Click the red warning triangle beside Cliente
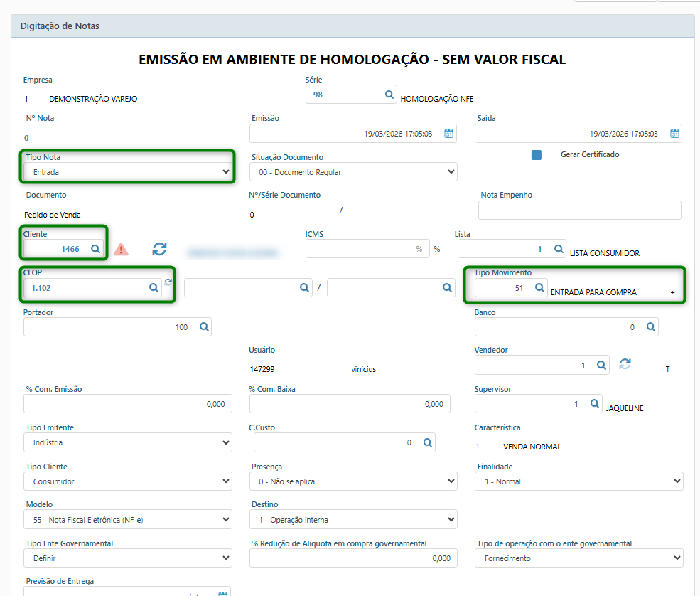Screen dimensions: 700x596 pos(122,249)
